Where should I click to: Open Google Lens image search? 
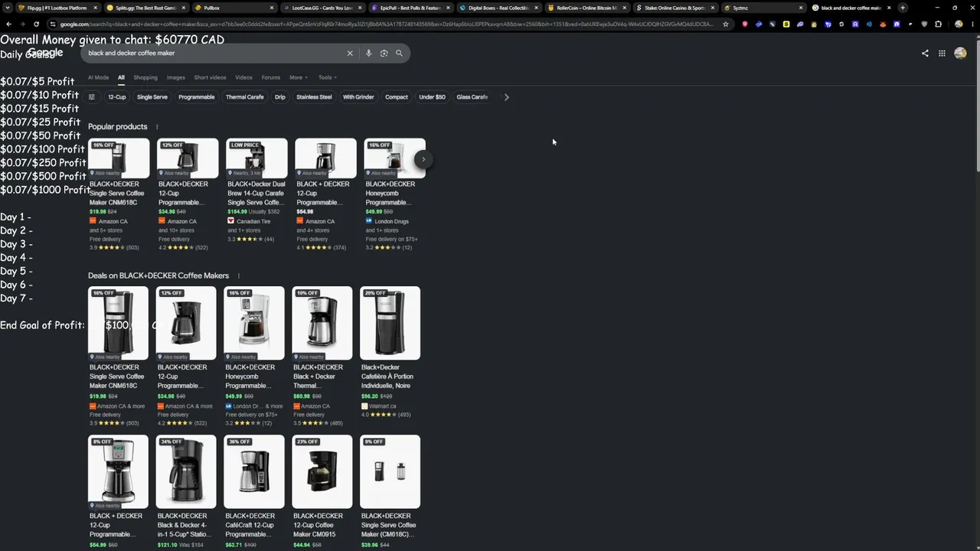point(384,54)
